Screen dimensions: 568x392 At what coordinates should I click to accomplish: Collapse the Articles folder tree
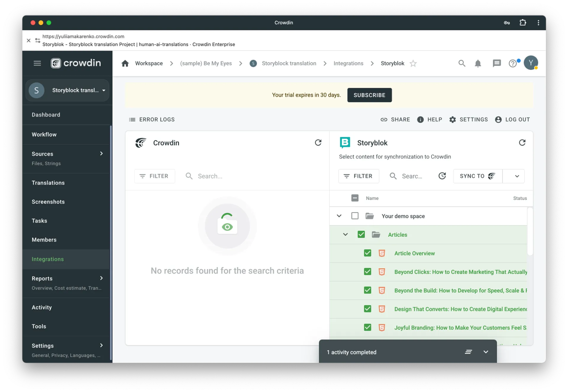click(345, 235)
